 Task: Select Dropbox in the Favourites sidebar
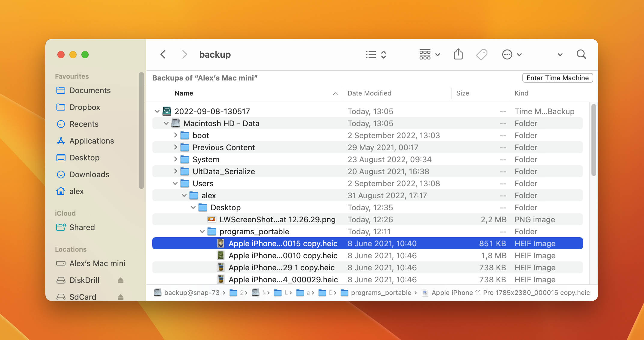click(85, 107)
